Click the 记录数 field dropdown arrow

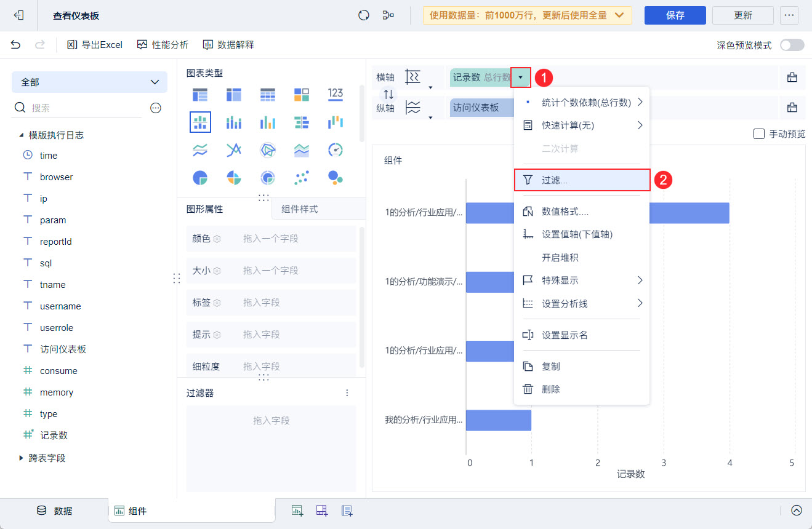tap(521, 78)
